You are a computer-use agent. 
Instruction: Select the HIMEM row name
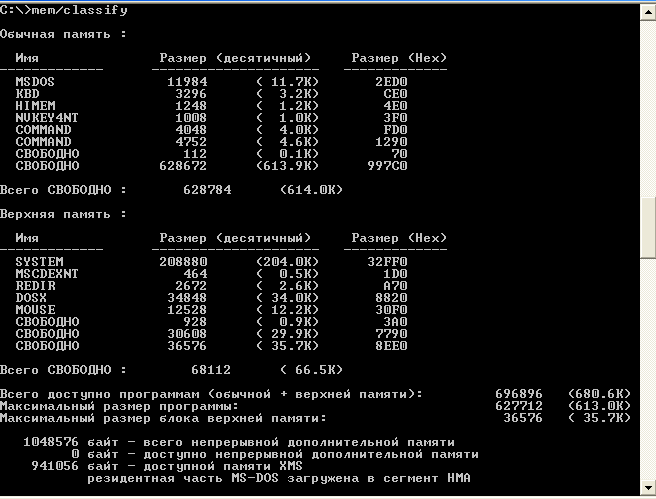click(35, 106)
